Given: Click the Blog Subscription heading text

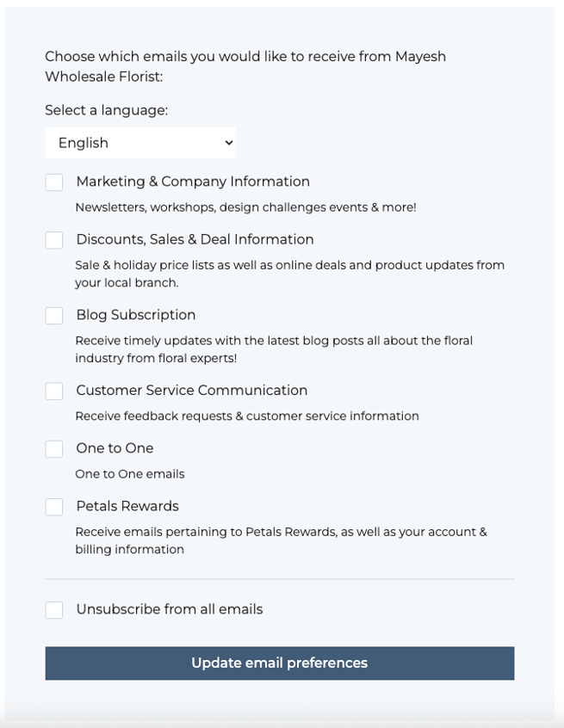Looking at the screenshot, I should [135, 315].
